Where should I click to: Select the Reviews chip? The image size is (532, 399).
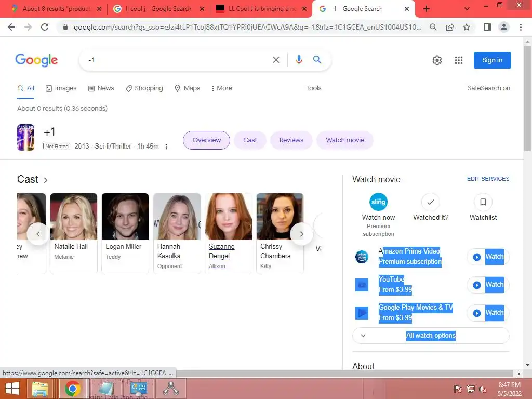pyautogui.click(x=291, y=140)
